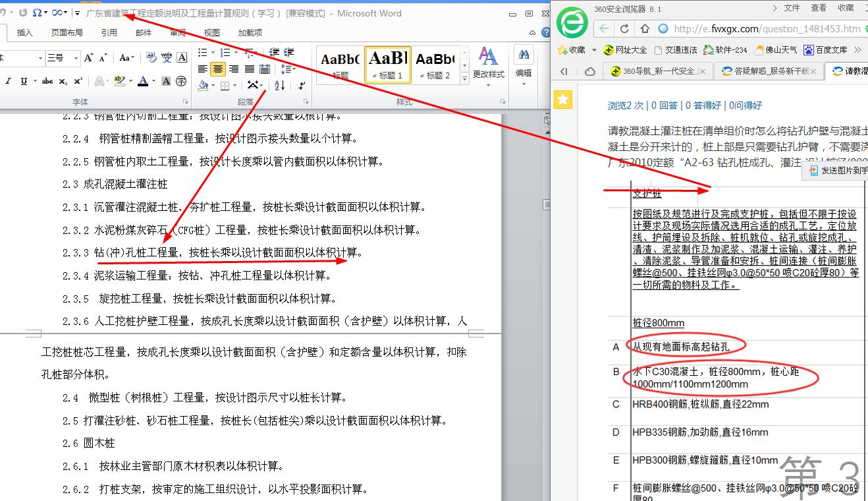The image size is (868, 501).
Task: Click the distributed alignment button
Action: coord(265,69)
